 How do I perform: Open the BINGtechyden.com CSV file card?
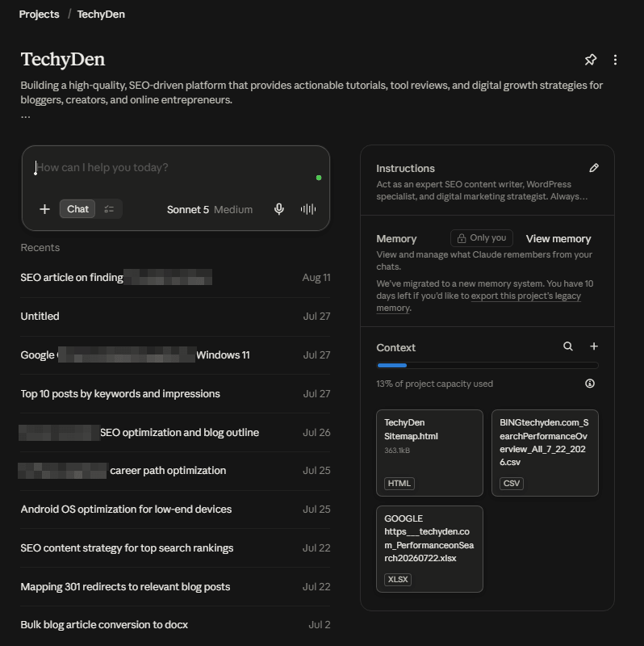click(545, 453)
